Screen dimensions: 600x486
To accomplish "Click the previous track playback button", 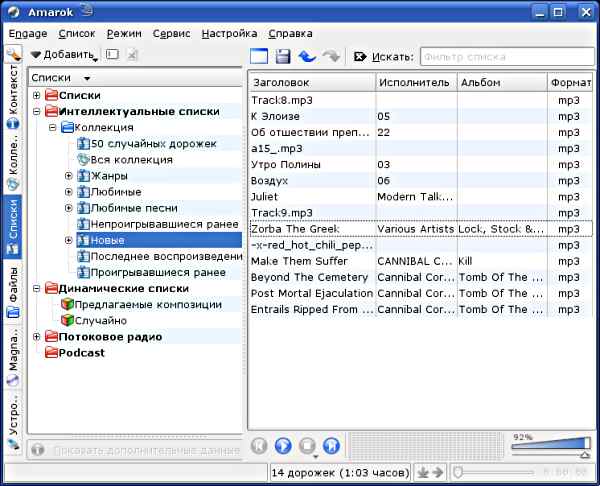I will (x=259, y=445).
